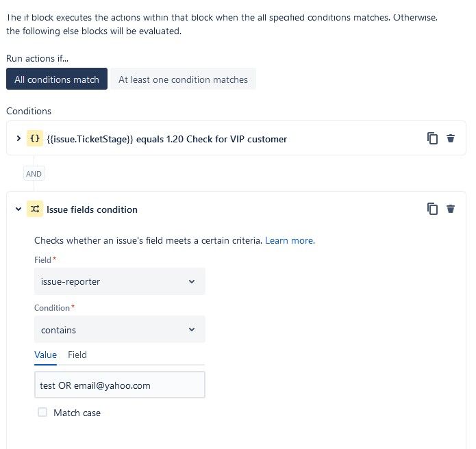Click the Issue fields condition shuffle icon
476x449 pixels.
click(35, 209)
